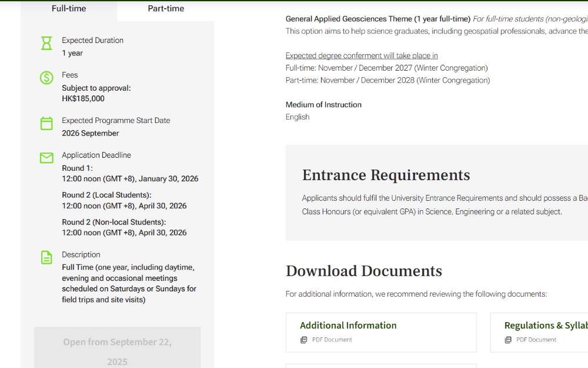
Task: Click the General Applied Geosciences Theme title
Action: pos(377,19)
